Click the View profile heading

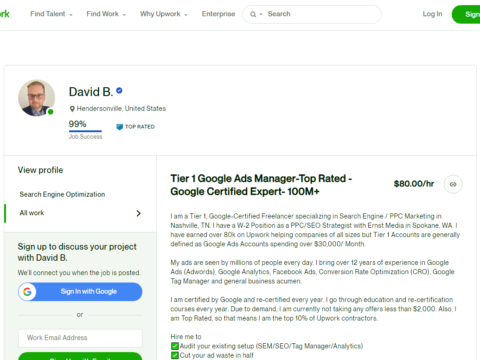click(40, 170)
